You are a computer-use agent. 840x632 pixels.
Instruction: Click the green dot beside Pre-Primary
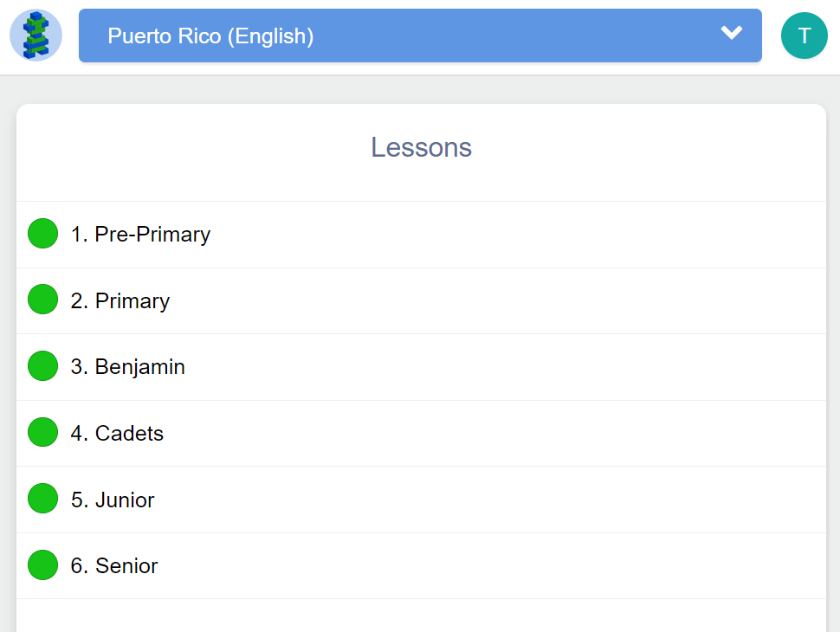pyautogui.click(x=42, y=234)
